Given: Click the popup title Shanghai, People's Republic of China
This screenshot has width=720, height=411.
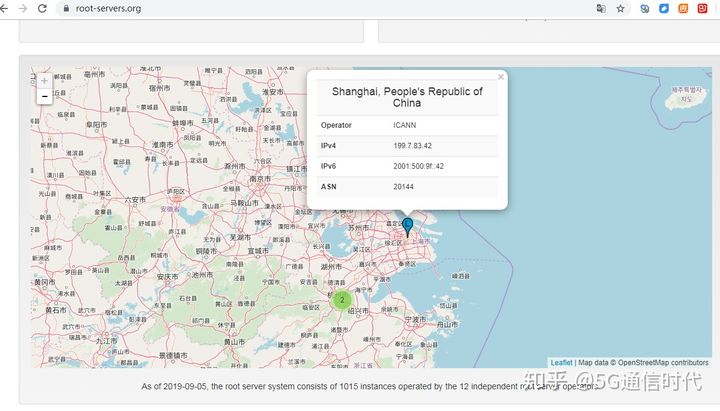Looking at the screenshot, I should click(x=407, y=97).
